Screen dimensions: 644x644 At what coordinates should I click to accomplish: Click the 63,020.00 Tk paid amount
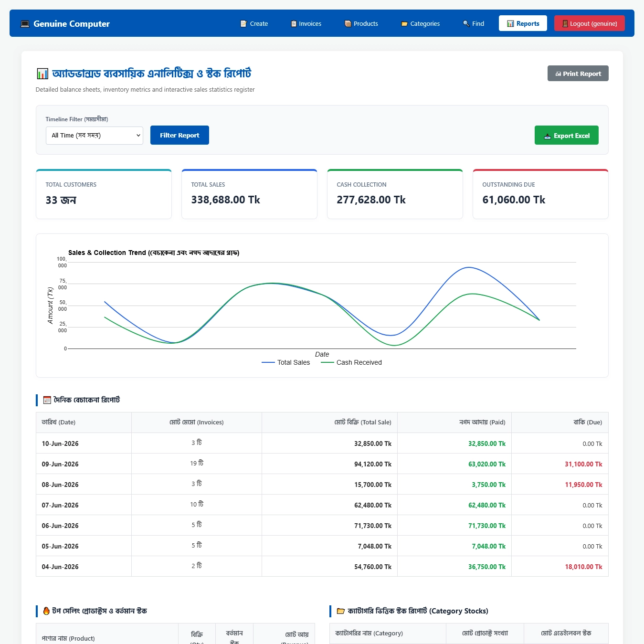[x=487, y=465]
